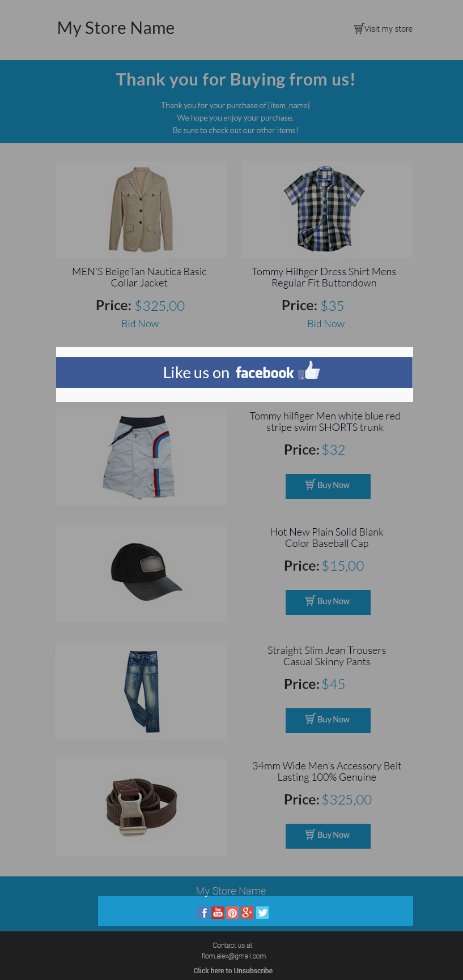463x980 pixels.
Task: Click Visit my store link
Action: (x=388, y=29)
